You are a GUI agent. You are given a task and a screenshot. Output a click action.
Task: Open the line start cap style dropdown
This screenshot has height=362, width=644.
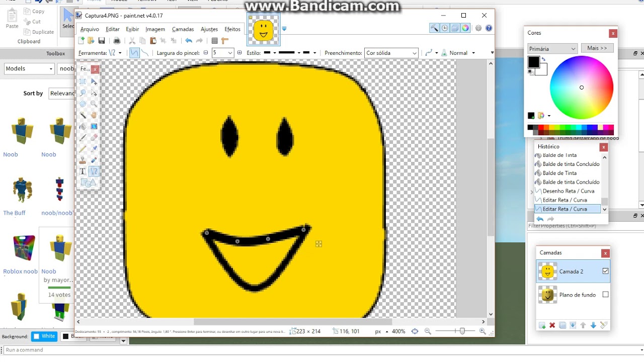click(x=270, y=53)
